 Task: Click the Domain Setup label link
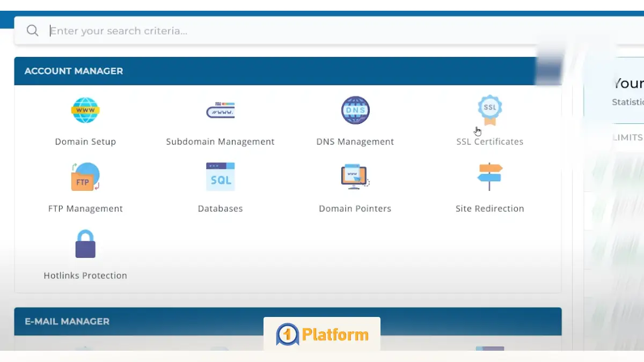85,142
